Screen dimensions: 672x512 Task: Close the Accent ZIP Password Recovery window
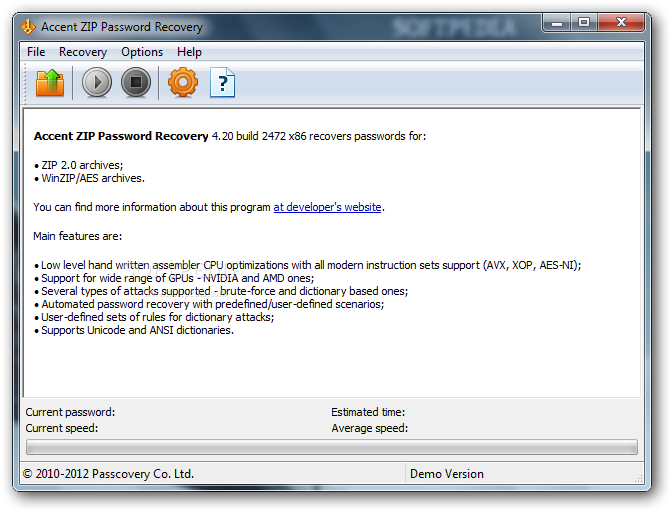coord(624,22)
